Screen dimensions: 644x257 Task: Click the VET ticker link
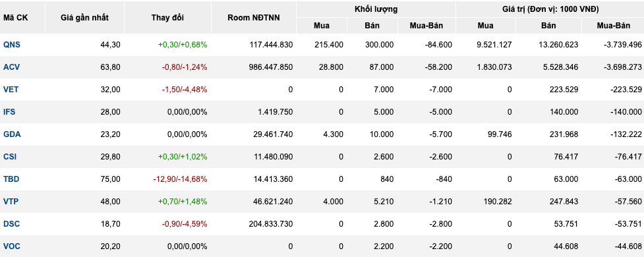(11, 89)
